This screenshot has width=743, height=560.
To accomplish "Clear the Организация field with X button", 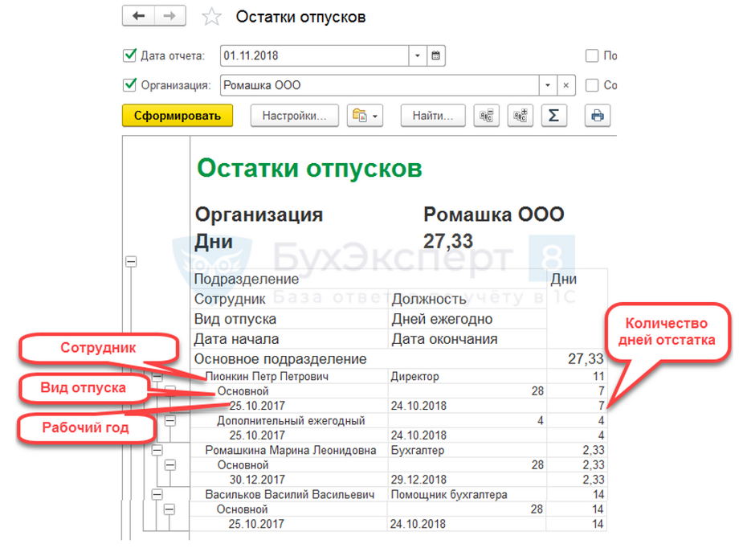I will click(566, 85).
